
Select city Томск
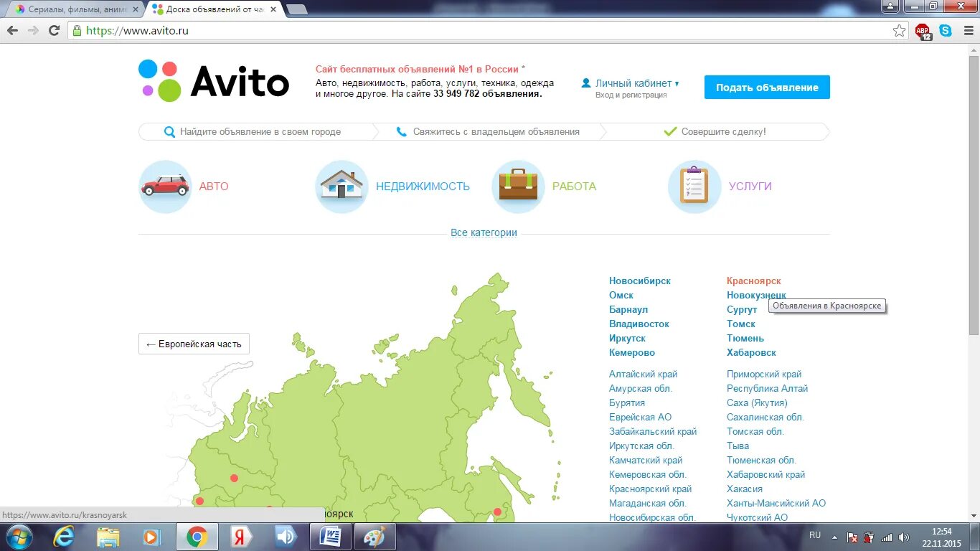(x=741, y=324)
